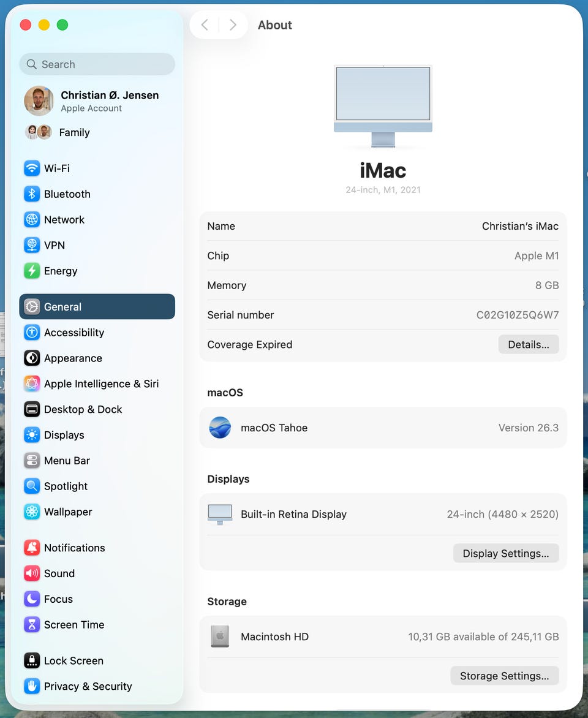Open the Menu Bar icon
Screen dimensions: 588x718
coord(32,460)
